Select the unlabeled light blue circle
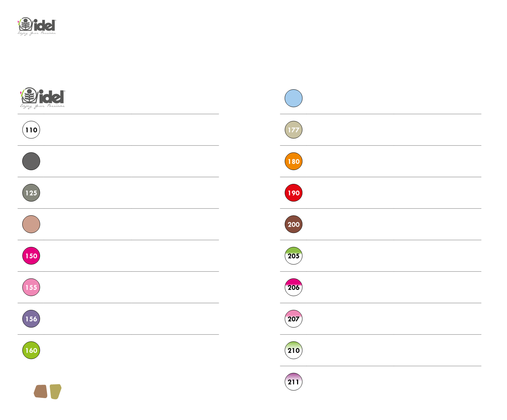The height and width of the screenshot is (420, 507). tap(294, 98)
